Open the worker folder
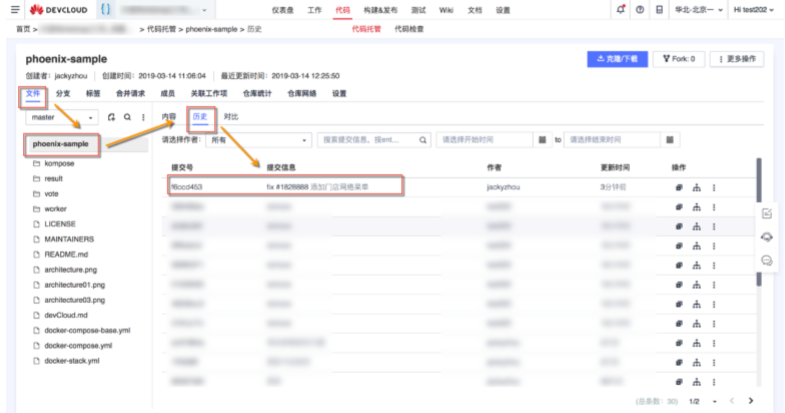Viewport: 785px width, 413px height. (x=55, y=209)
